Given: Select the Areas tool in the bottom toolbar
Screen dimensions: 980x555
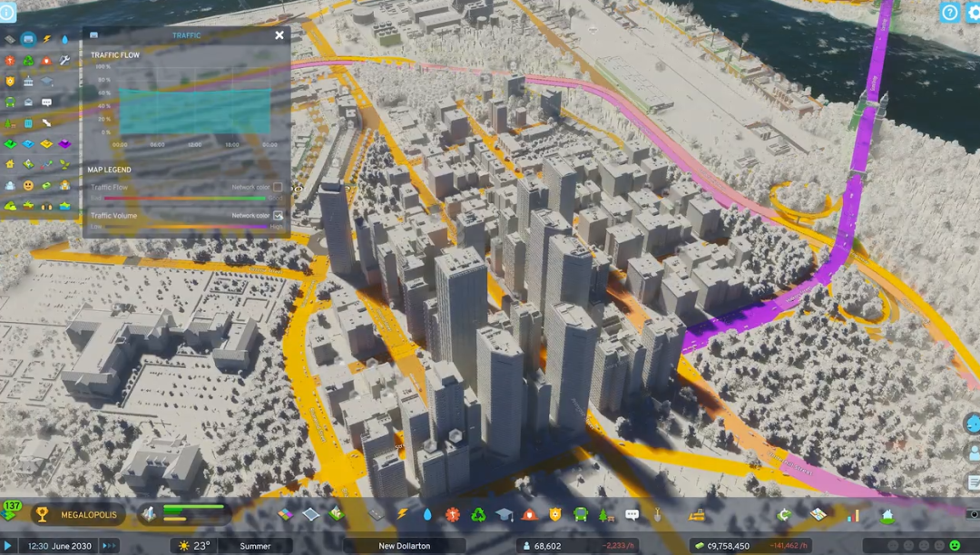Looking at the screenshot, I should click(310, 514).
